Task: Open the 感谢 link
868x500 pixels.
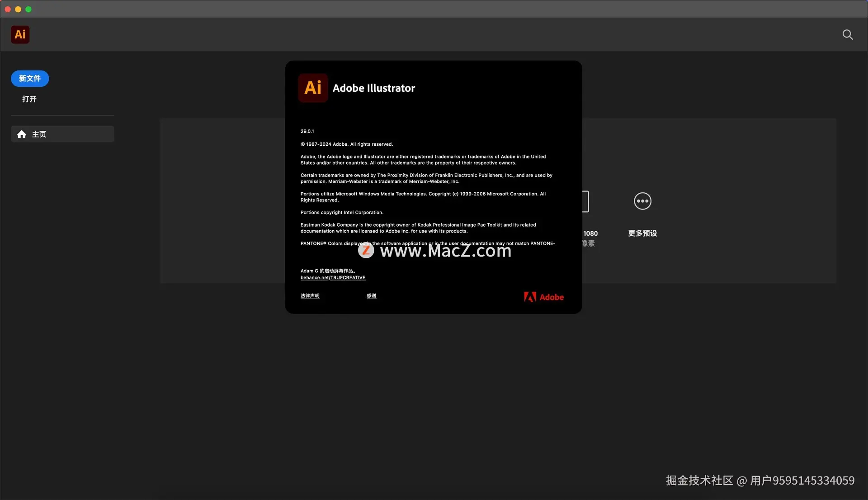Action: [x=371, y=296]
